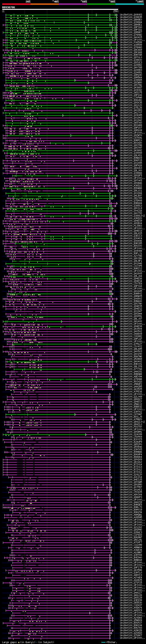Select UniRef100_Q01943 hit
Viewport: 146px width, 644px height.
131,118
